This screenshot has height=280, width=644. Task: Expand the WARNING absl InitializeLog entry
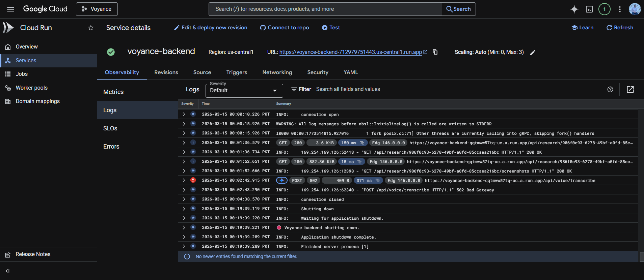(x=184, y=124)
